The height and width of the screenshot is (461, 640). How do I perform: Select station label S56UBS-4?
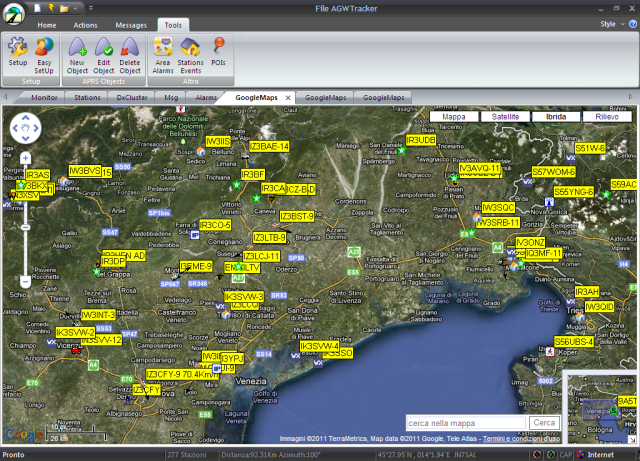coord(573,342)
